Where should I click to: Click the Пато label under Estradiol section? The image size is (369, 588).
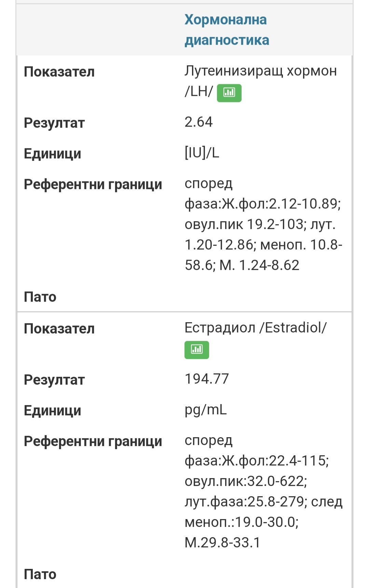tap(40, 574)
